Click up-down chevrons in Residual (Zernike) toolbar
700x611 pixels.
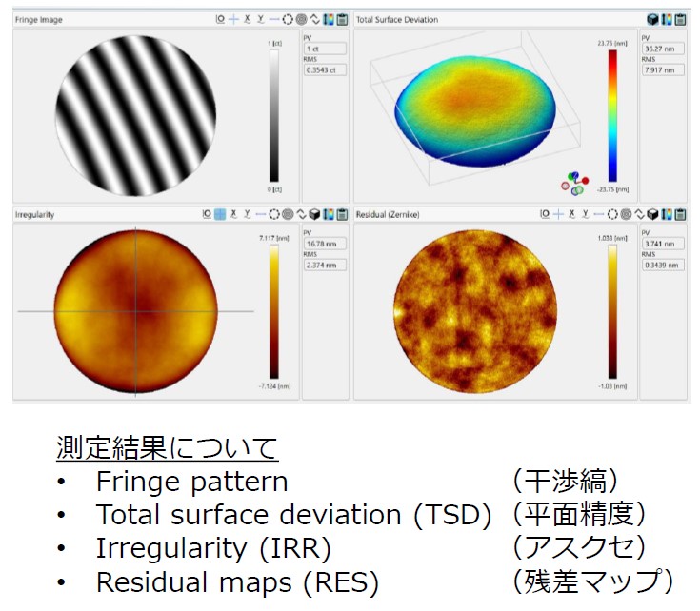(x=640, y=214)
